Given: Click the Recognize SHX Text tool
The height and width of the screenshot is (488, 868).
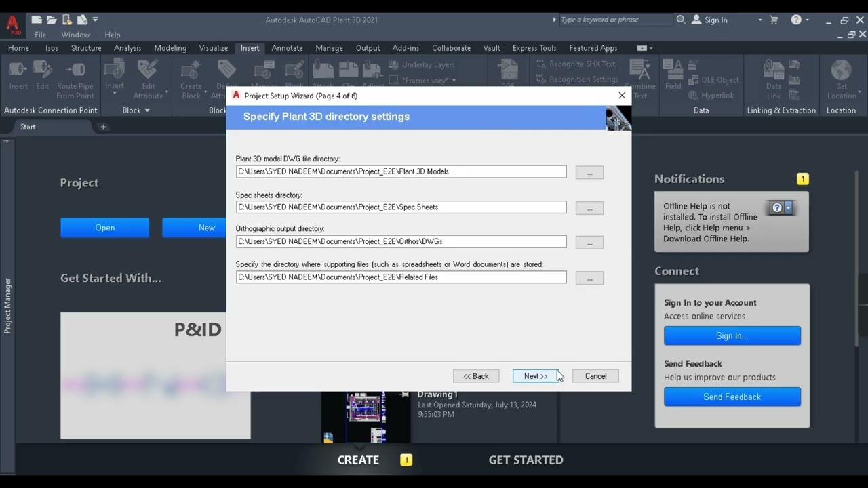Looking at the screenshot, I should coord(576,64).
